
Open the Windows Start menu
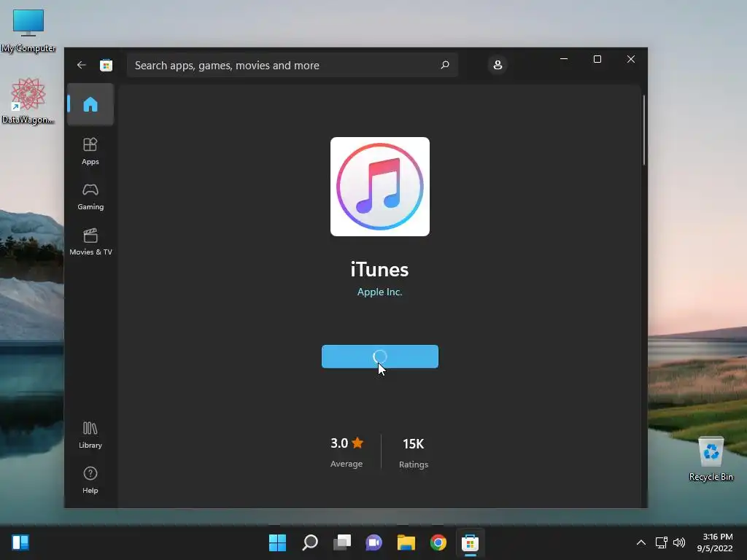click(277, 542)
